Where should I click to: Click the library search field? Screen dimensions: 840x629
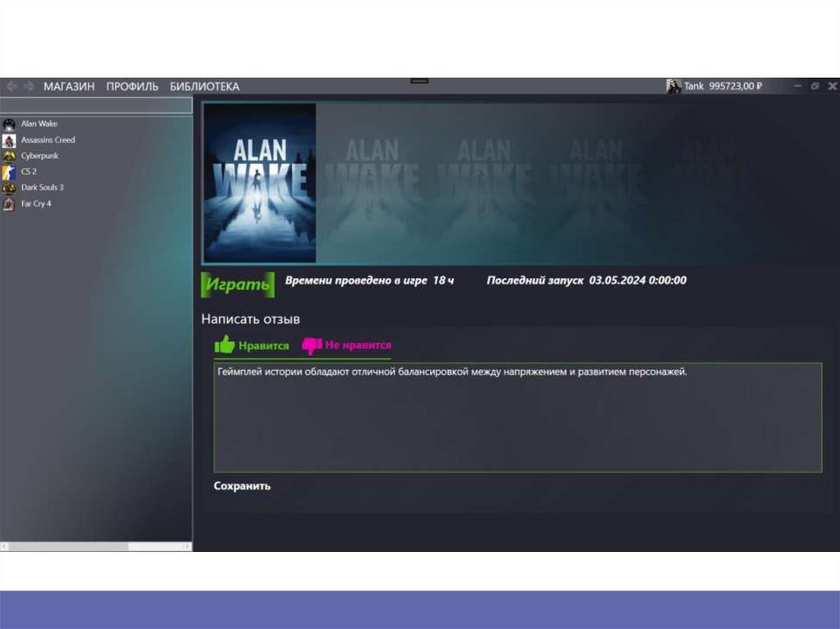point(97,105)
